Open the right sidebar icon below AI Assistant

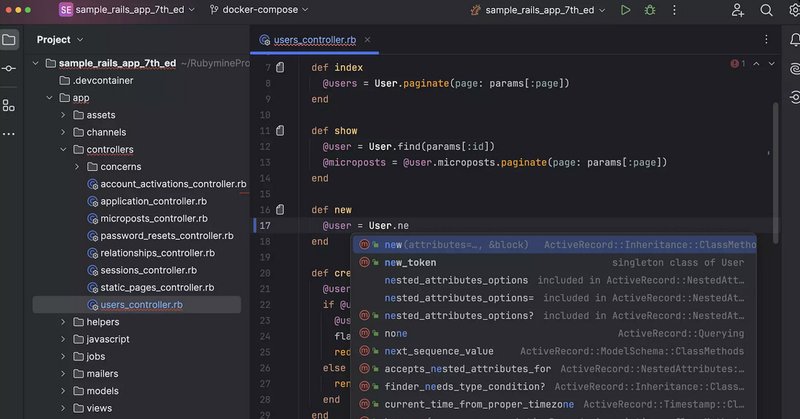pyautogui.click(x=794, y=96)
